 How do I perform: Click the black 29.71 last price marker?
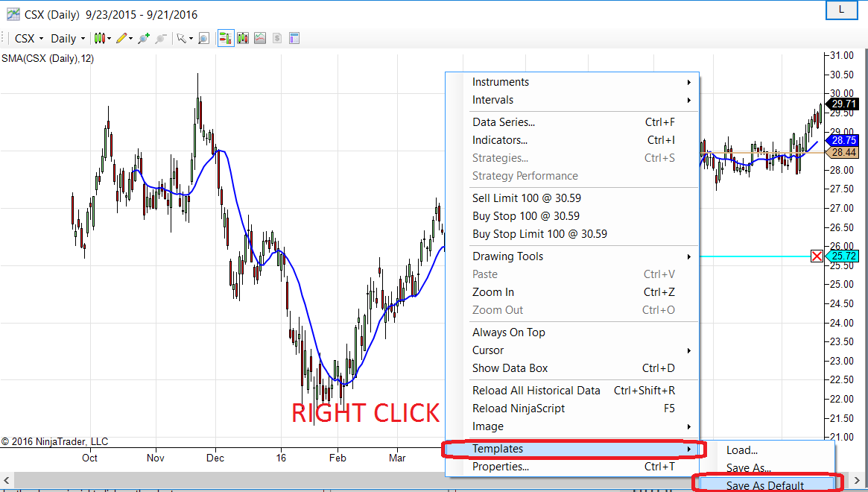[843, 104]
